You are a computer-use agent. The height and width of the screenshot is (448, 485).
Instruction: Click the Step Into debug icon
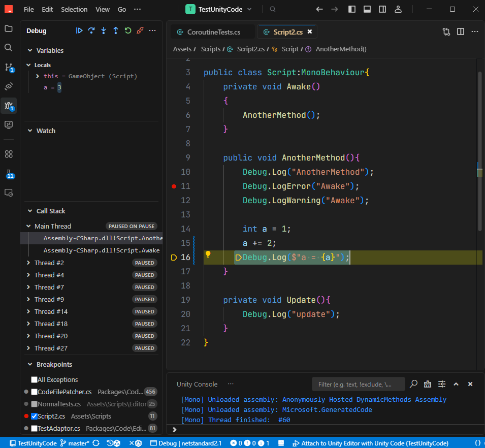point(104,30)
